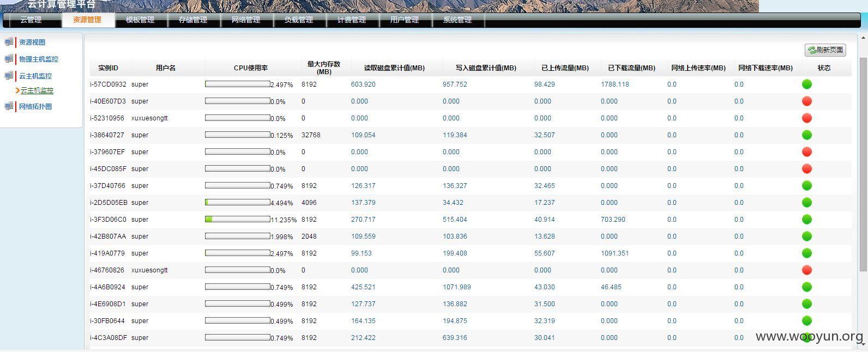Click the 用户名 column header

166,68
